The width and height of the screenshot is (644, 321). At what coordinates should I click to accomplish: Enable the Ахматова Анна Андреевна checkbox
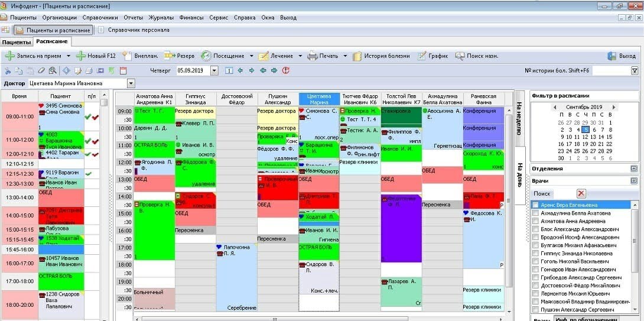point(535,221)
